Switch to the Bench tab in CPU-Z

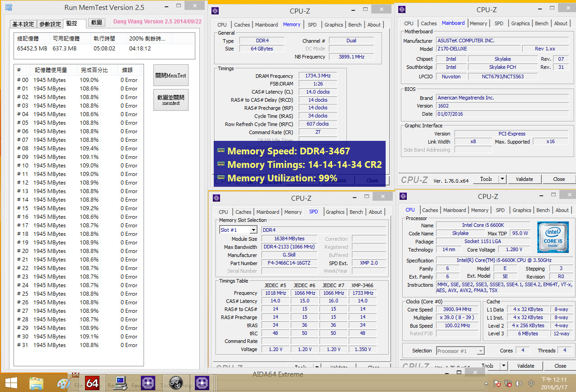355,25
